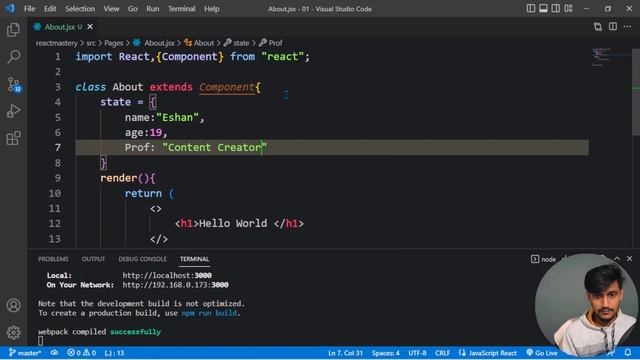This screenshot has width=640, height=360.
Task: Close the About.jsx editor tab
Action: (x=90, y=27)
